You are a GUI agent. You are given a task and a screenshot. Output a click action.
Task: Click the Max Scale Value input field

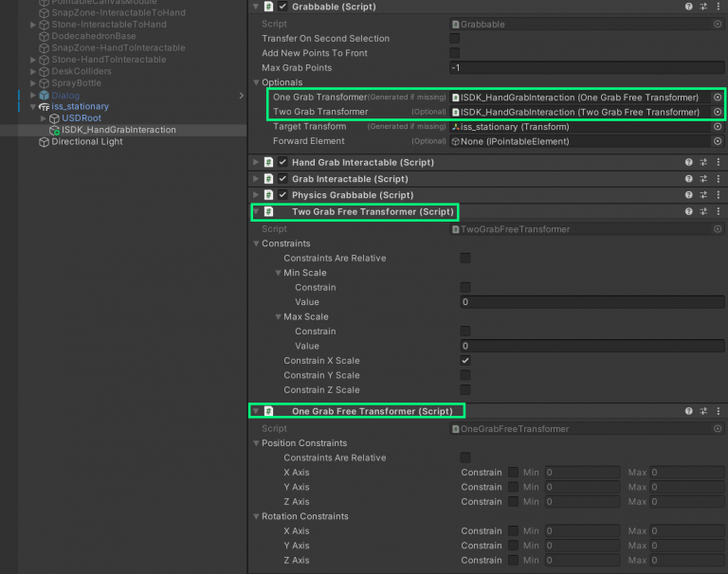coord(591,346)
